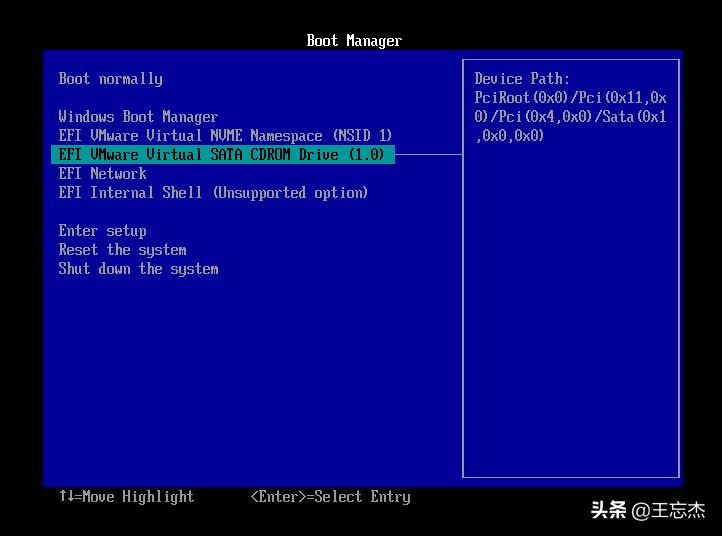722x536 pixels.
Task: Click highlighted EFI VMware SATA CDROM Drive
Action: click(x=221, y=155)
